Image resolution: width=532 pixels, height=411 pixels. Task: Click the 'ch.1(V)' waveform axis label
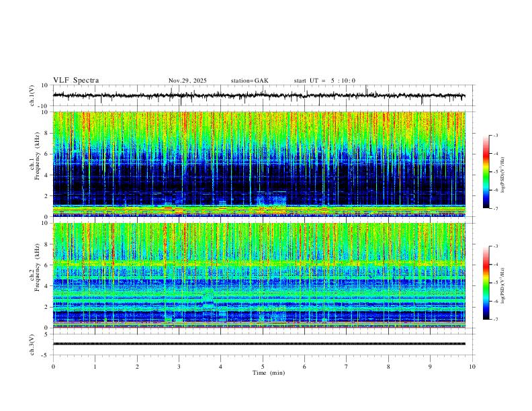tap(32, 95)
